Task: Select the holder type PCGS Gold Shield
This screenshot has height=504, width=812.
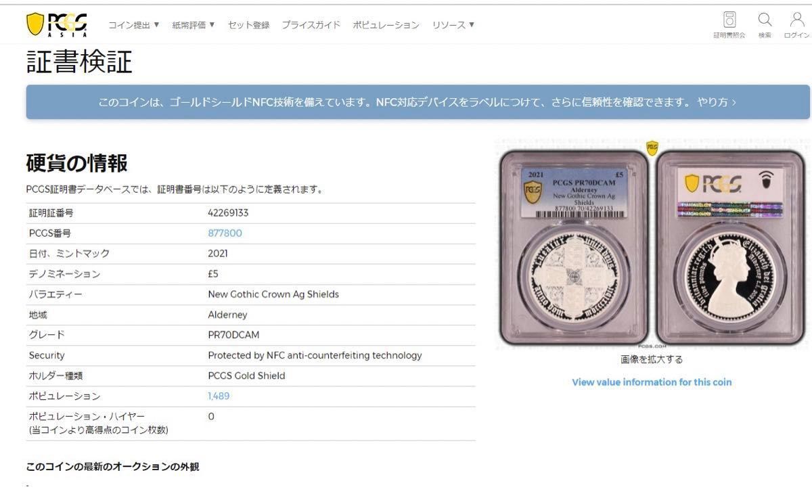Action: click(x=246, y=375)
